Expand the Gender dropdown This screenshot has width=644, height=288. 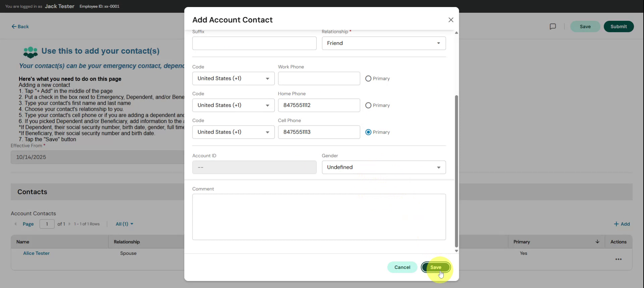coord(383,167)
